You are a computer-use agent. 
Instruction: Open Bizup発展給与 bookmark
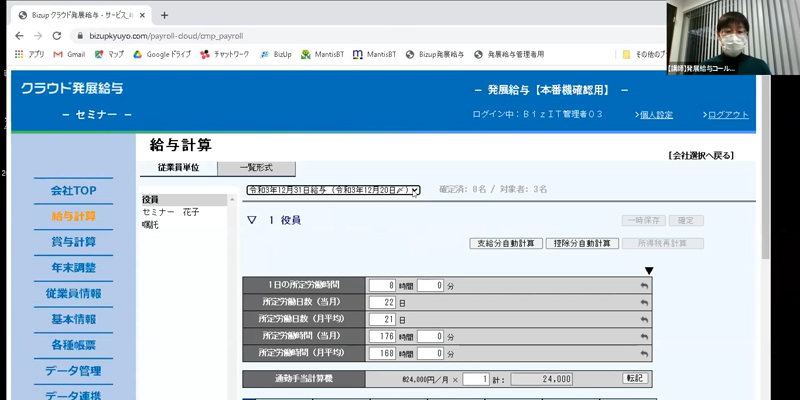point(435,54)
